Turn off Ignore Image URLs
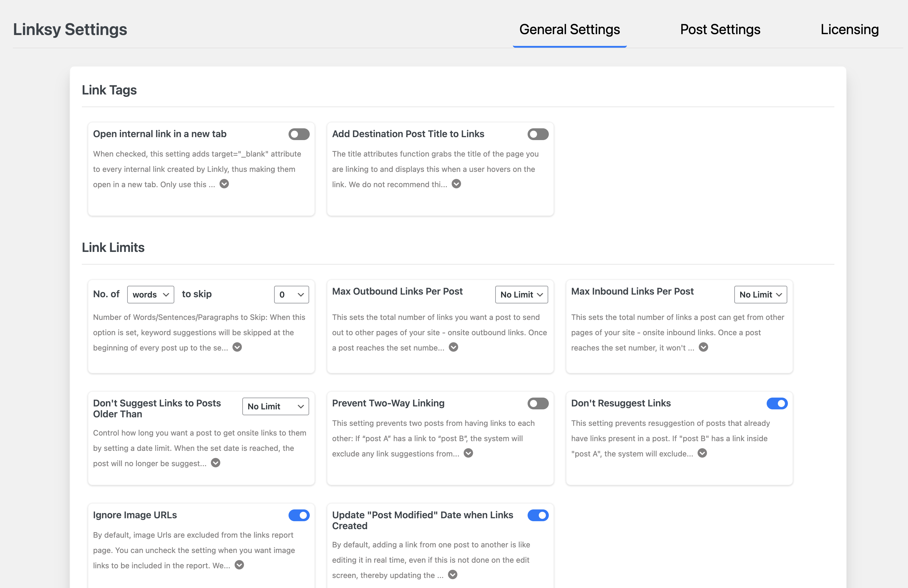Viewport: 908px width, 588px height. (x=299, y=516)
